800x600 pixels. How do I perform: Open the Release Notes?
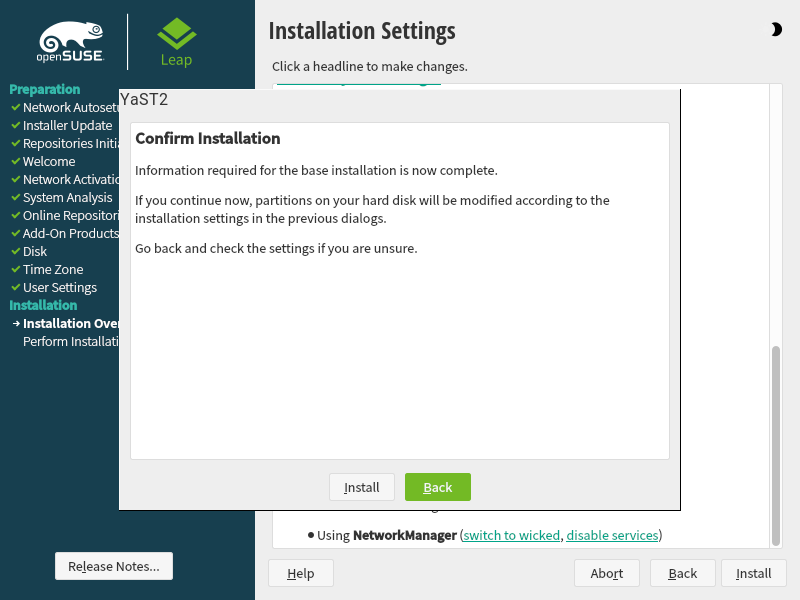114,566
